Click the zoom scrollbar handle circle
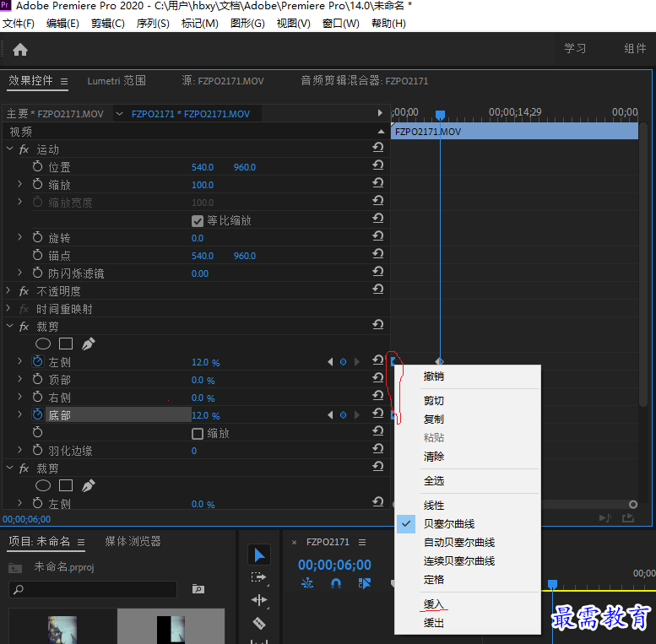656x644 pixels. (x=633, y=505)
